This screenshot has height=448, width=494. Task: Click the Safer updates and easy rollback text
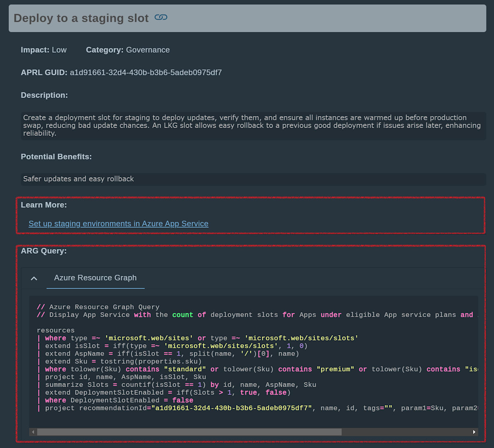[x=79, y=179]
